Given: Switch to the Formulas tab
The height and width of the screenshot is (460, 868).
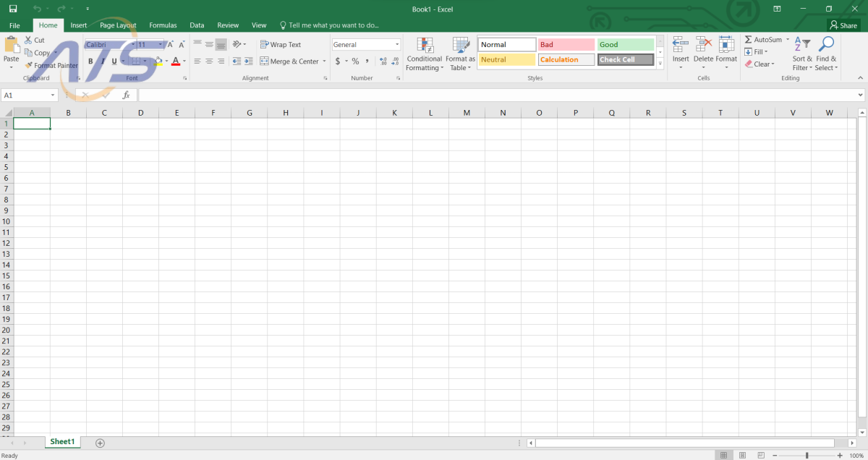Looking at the screenshot, I should pos(163,25).
